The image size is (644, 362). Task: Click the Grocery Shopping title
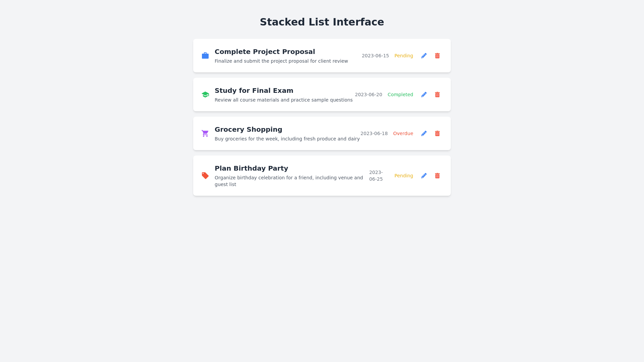pyautogui.click(x=248, y=129)
